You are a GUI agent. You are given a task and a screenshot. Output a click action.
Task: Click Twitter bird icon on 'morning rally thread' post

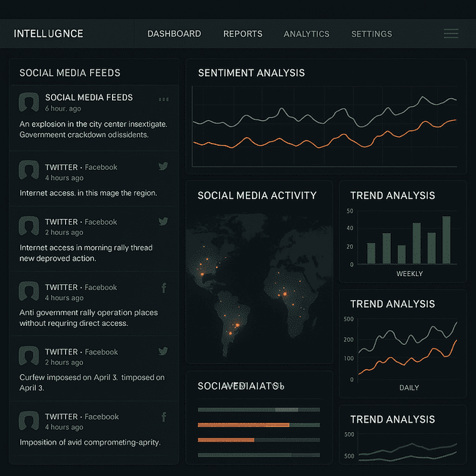pos(163,221)
